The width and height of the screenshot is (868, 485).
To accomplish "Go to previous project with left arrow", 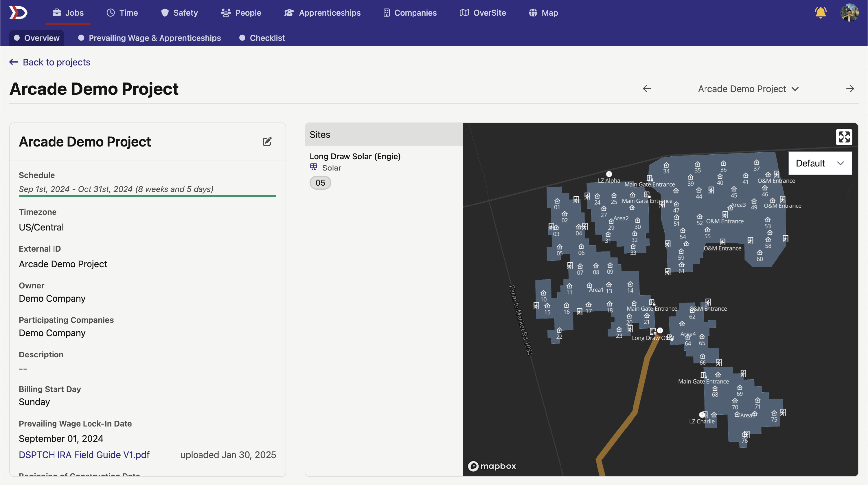I will point(647,89).
